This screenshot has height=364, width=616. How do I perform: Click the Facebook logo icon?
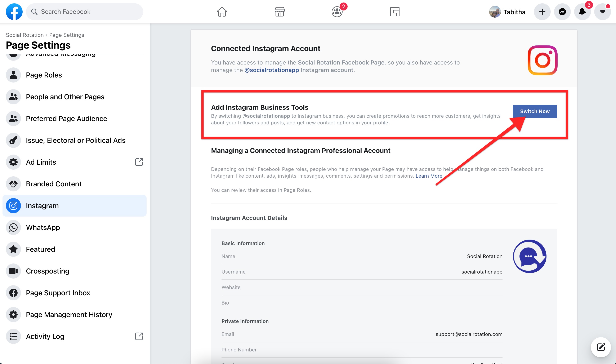[14, 12]
